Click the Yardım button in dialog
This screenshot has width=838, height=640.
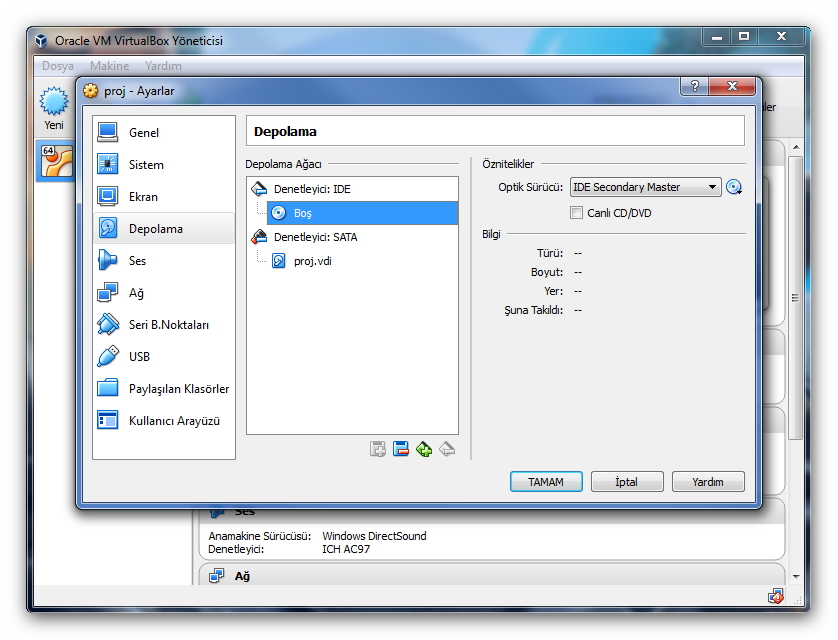pyautogui.click(x=708, y=481)
